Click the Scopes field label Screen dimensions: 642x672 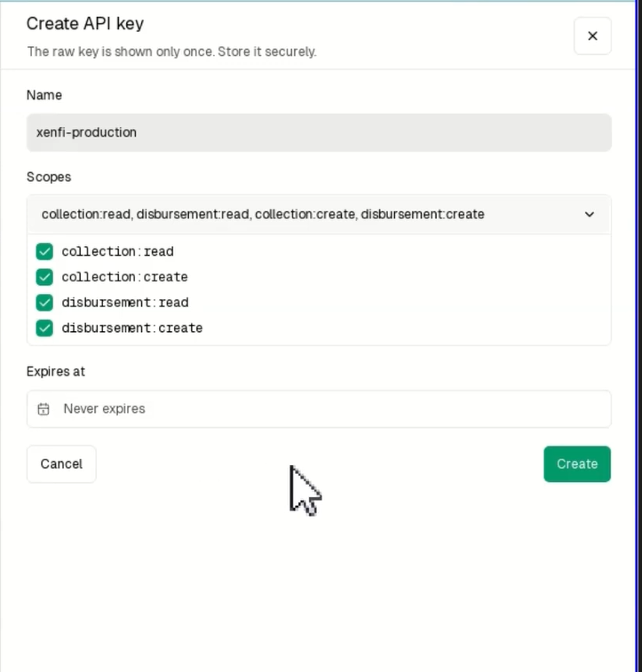[x=49, y=177]
